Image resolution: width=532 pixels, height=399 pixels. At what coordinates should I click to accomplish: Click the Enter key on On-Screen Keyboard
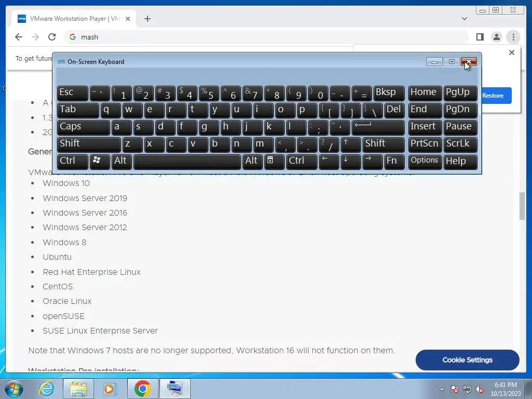pos(378,127)
